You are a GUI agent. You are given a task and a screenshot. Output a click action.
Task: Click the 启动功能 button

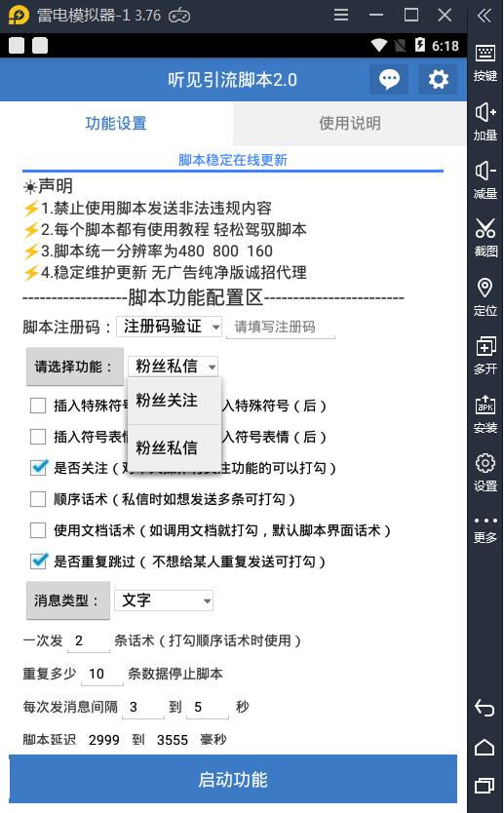[x=233, y=779]
